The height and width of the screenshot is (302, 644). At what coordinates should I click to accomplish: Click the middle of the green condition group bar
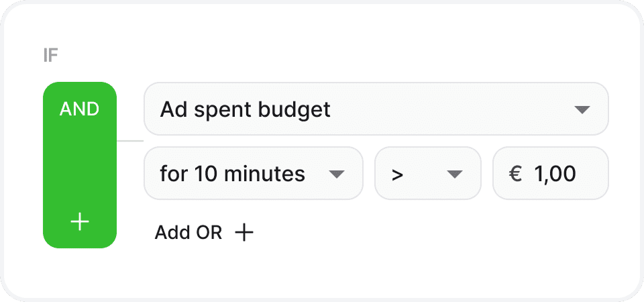pos(80,164)
